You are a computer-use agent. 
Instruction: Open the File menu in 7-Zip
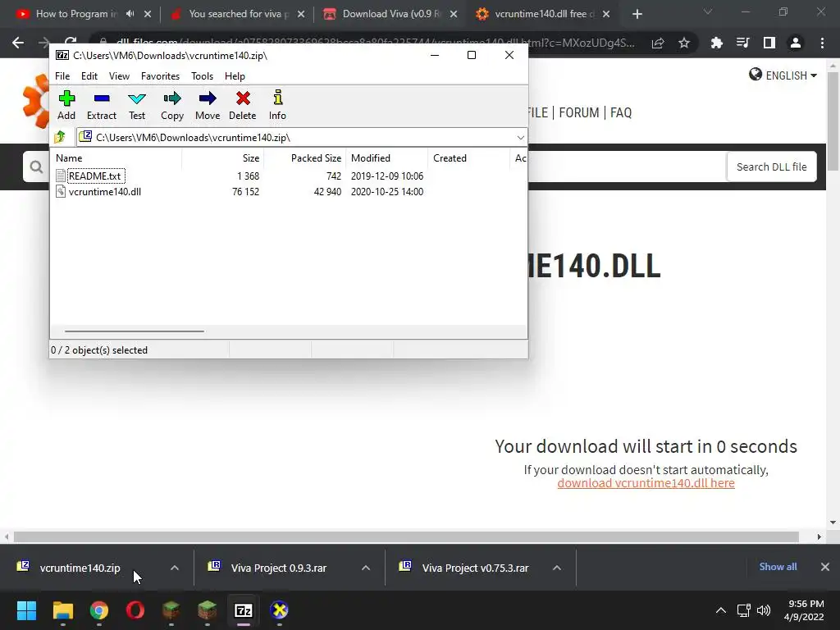(x=62, y=76)
